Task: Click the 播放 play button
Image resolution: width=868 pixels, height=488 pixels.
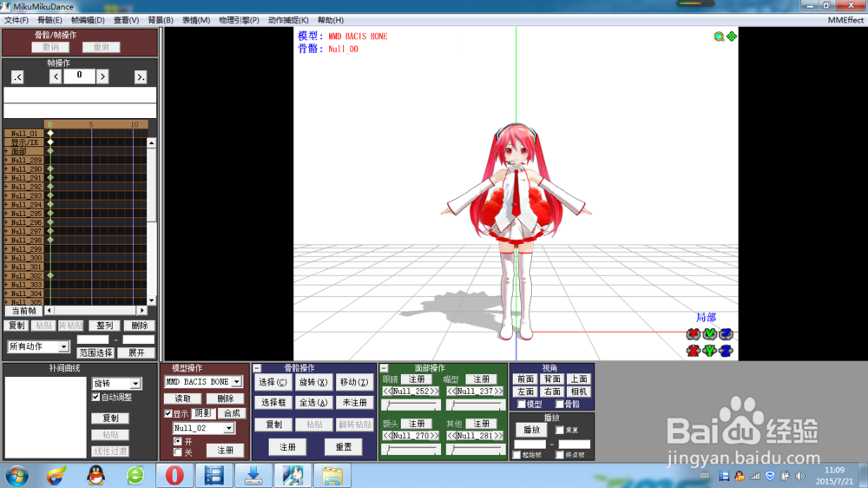Action: point(531,430)
